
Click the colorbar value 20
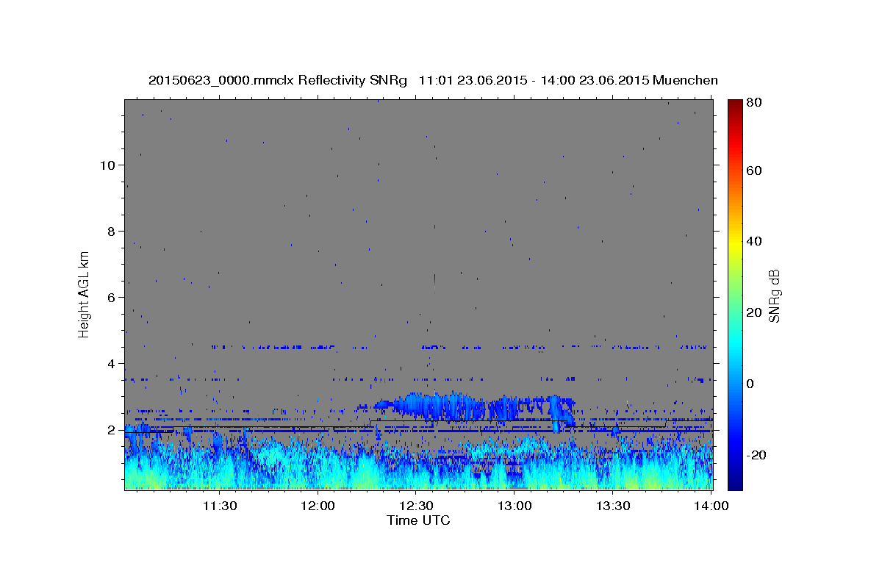[x=753, y=312]
